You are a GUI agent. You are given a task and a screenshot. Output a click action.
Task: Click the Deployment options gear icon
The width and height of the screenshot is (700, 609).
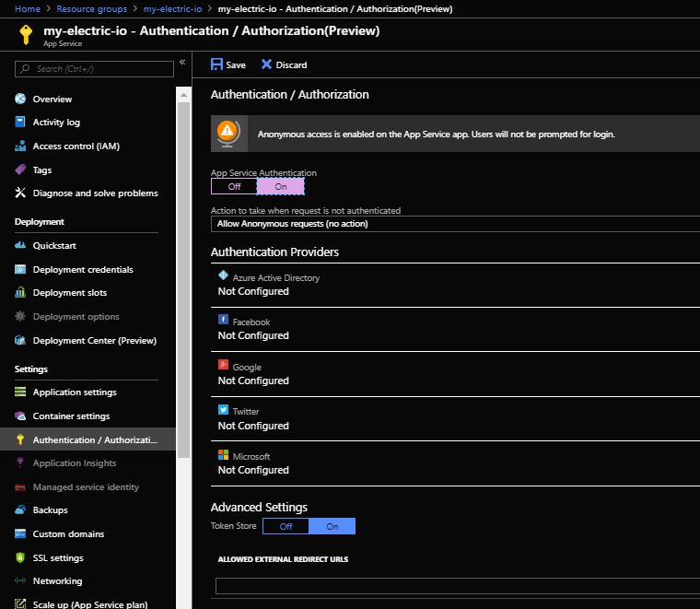pos(20,316)
